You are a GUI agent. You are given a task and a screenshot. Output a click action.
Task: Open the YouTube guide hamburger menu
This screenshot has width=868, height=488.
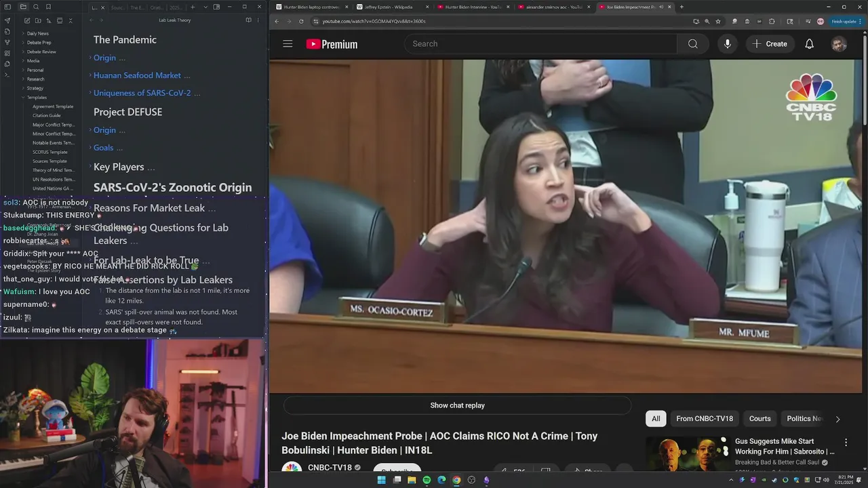click(288, 44)
